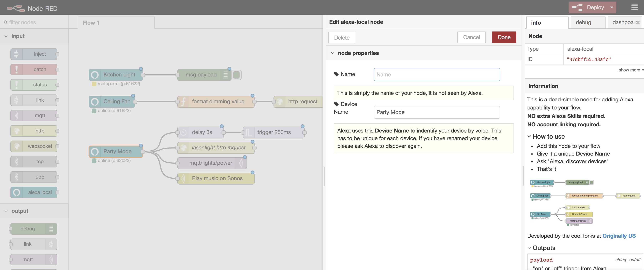Image resolution: width=644 pixels, height=270 pixels.
Task: Open the Originally US link
Action: tap(619, 236)
